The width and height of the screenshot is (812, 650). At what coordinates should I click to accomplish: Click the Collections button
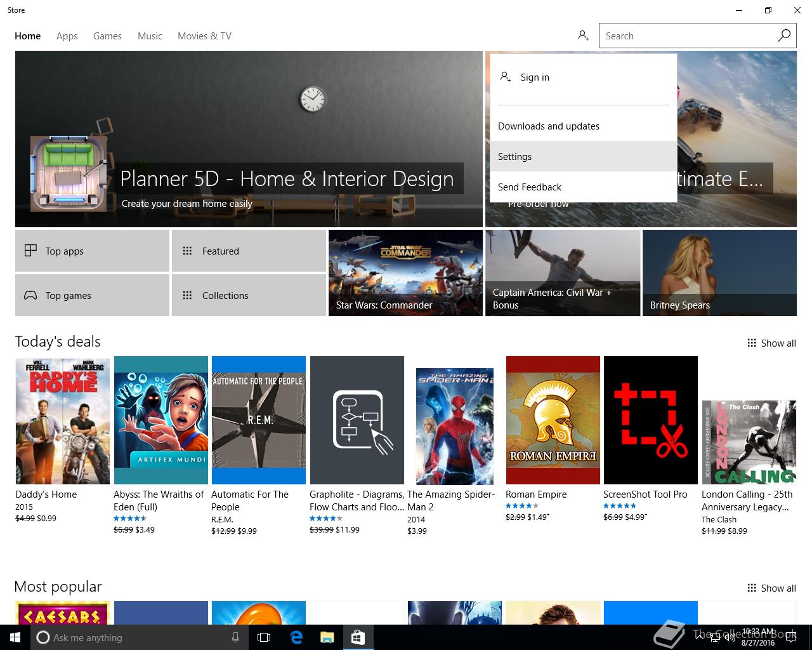(249, 295)
